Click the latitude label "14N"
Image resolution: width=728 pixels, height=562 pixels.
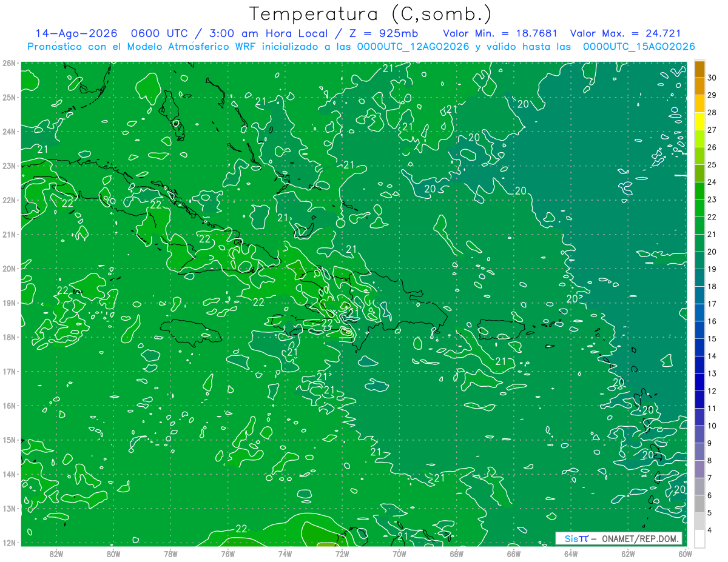pyautogui.click(x=9, y=474)
